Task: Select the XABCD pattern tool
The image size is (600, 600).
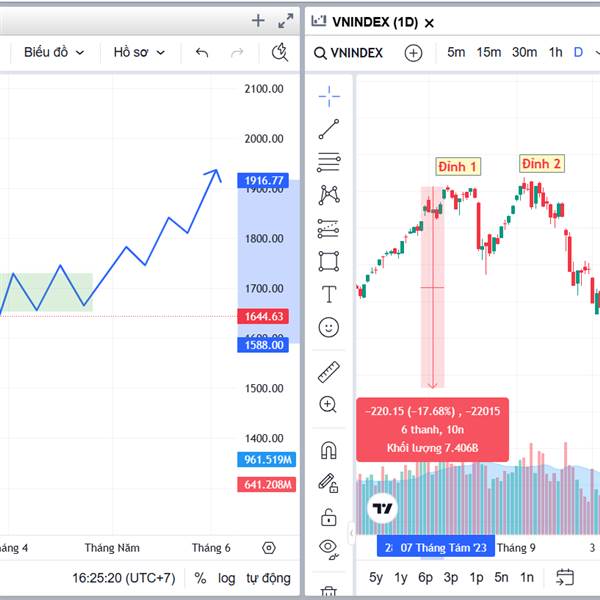Action: [x=329, y=195]
